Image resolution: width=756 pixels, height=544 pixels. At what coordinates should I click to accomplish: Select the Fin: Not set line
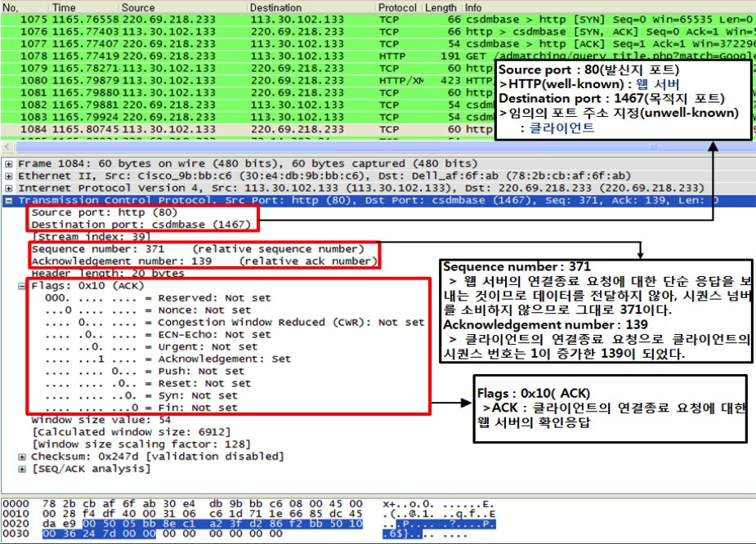[141, 408]
